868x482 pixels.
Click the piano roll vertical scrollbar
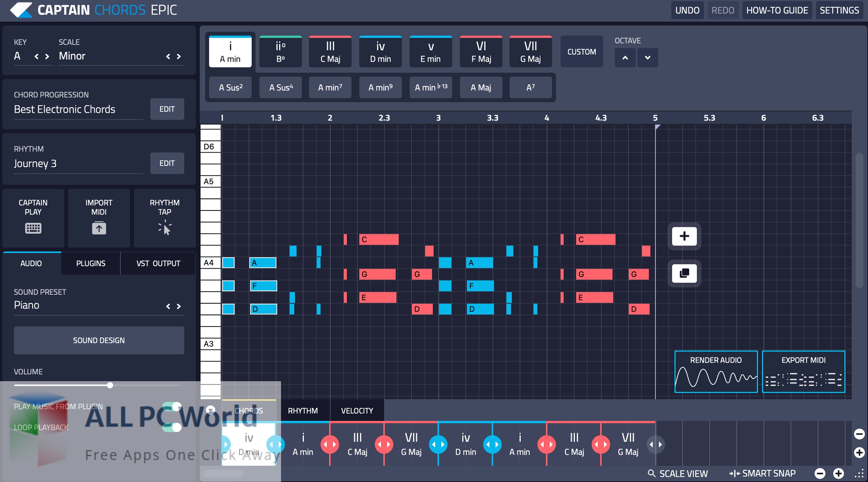pos(859,220)
